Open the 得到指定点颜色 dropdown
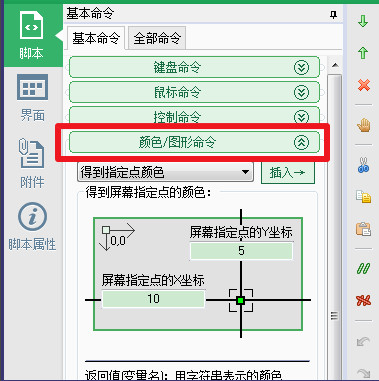The width and height of the screenshot is (379, 381). [165, 172]
